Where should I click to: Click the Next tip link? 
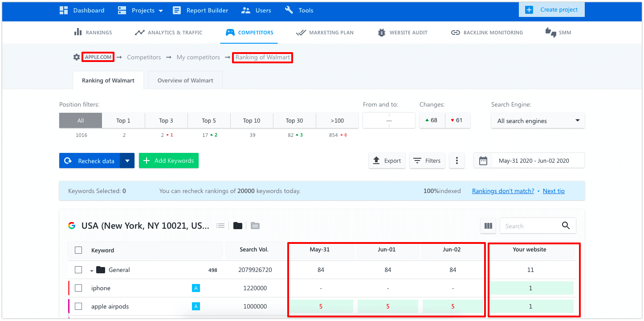(x=554, y=191)
